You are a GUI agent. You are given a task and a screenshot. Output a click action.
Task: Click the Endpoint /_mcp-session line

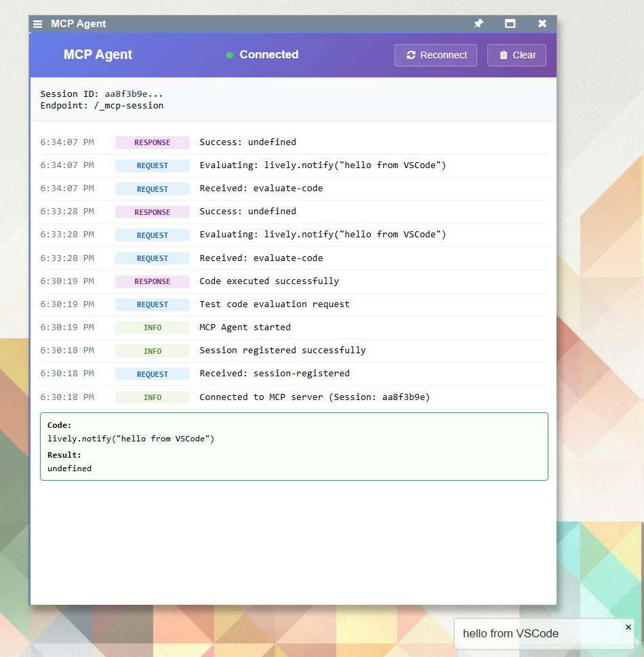pyautogui.click(x=102, y=106)
